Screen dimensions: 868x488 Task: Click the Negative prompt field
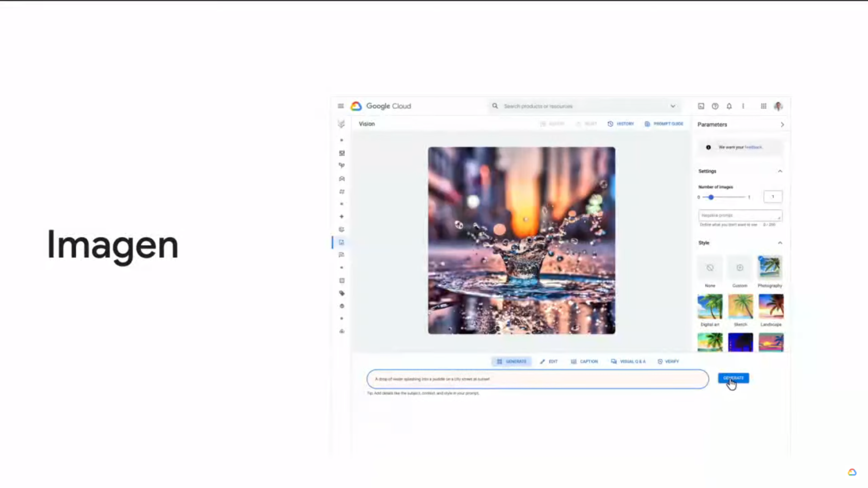click(x=740, y=215)
